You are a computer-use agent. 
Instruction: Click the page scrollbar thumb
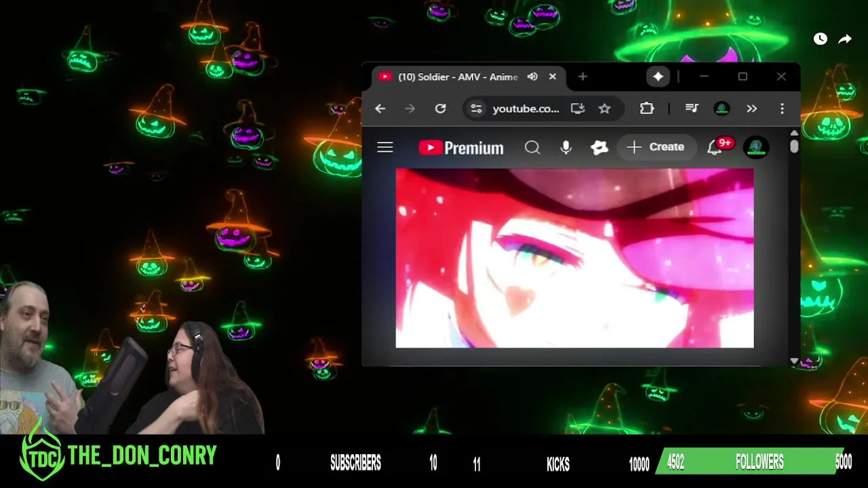[x=794, y=146]
